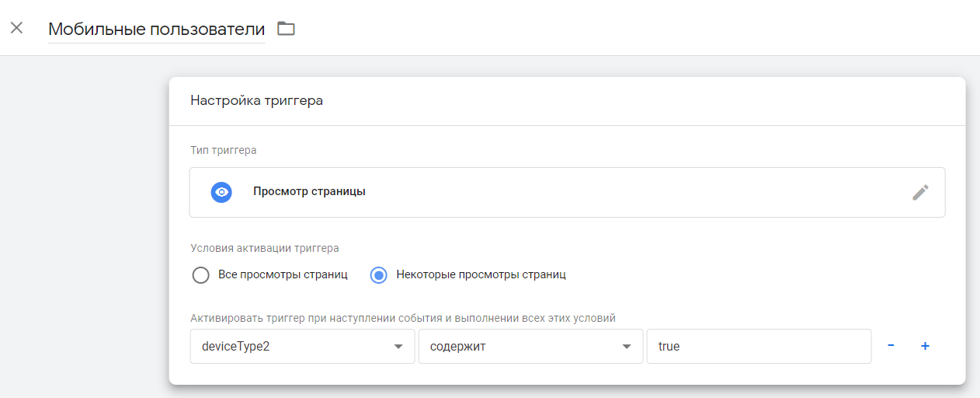Click the trigger name 'Мобильные пользователи' field
The height and width of the screenshot is (398, 980).
pyautogui.click(x=156, y=30)
